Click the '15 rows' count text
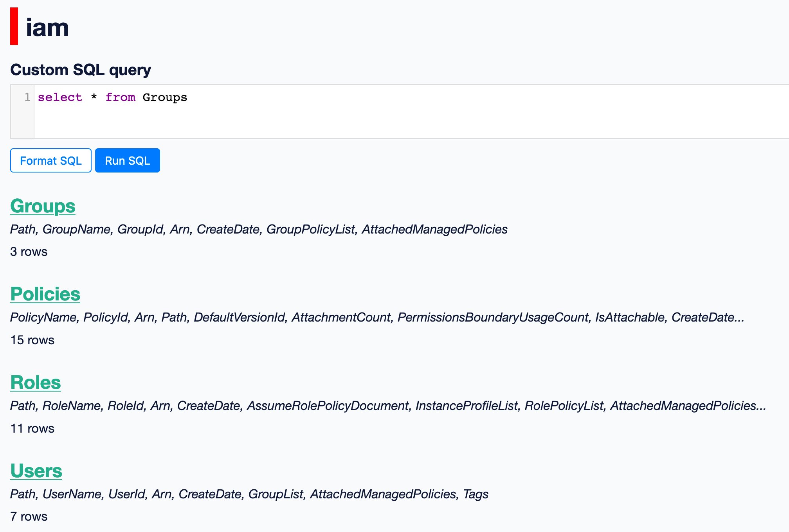This screenshot has width=789, height=532. point(32,340)
